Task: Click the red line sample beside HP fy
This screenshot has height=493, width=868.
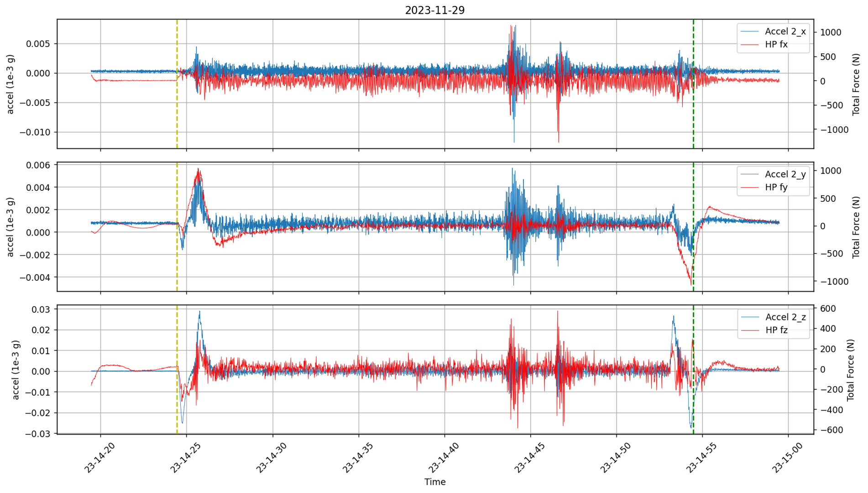Action: pos(750,187)
